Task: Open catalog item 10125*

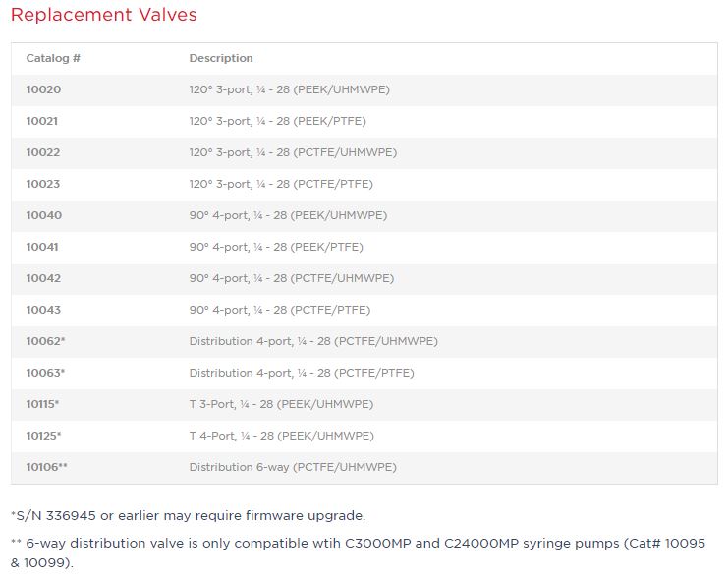Action: [43, 436]
